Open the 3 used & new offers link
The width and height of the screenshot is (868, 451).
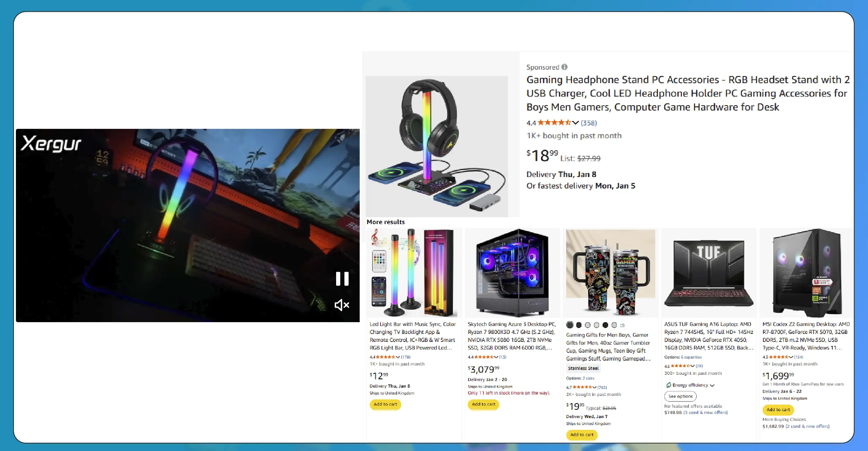pyautogui.click(x=705, y=413)
